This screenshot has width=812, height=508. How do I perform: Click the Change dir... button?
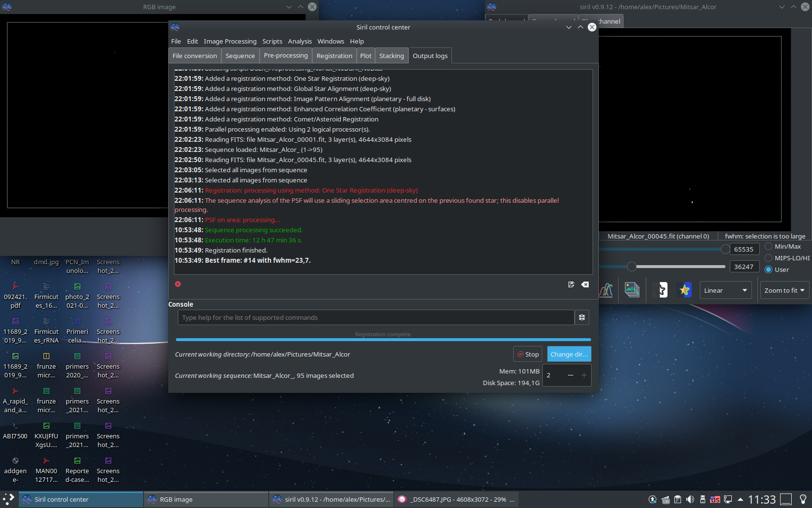pos(569,354)
